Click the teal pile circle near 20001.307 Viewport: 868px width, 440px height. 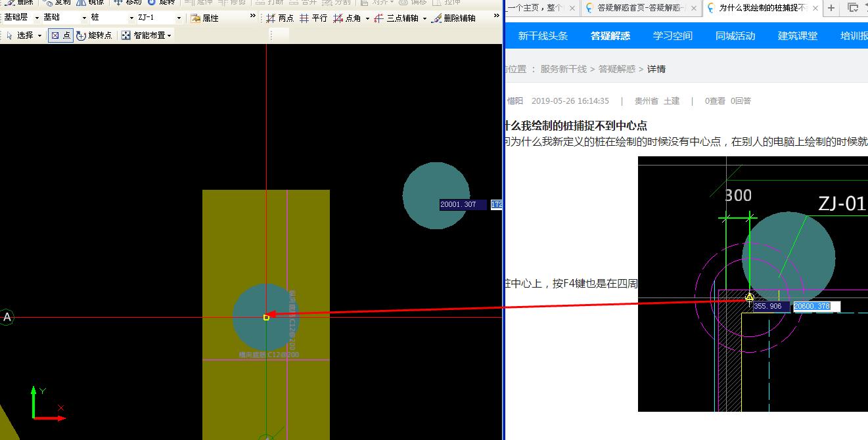pos(436,196)
